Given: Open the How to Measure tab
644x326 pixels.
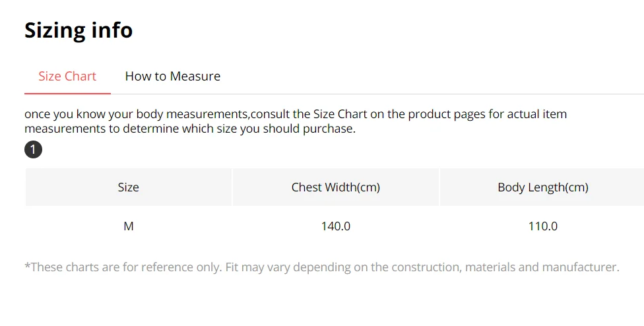Looking at the screenshot, I should 173,77.
